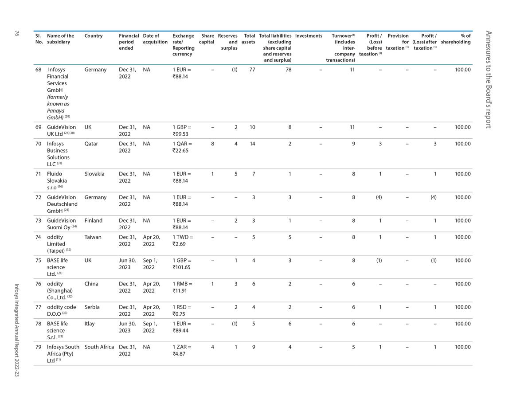Click 'Infosys Integrated Annual Report 2022-23' footer text
The width and height of the screenshot is (532, 411).
pos(17,324)
